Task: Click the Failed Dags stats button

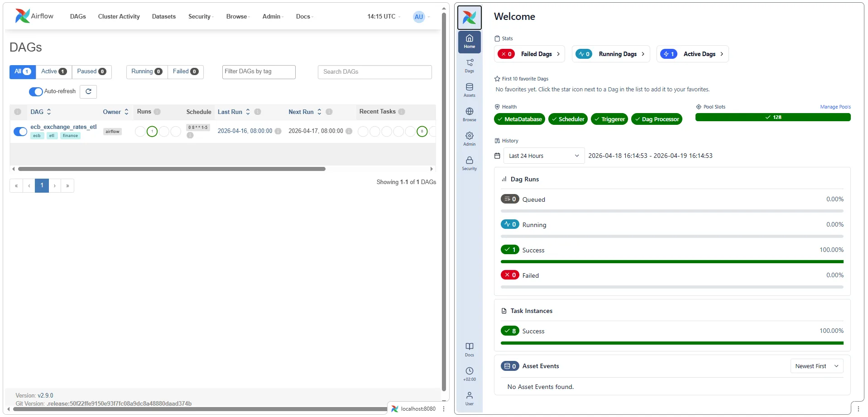Action: (x=529, y=54)
